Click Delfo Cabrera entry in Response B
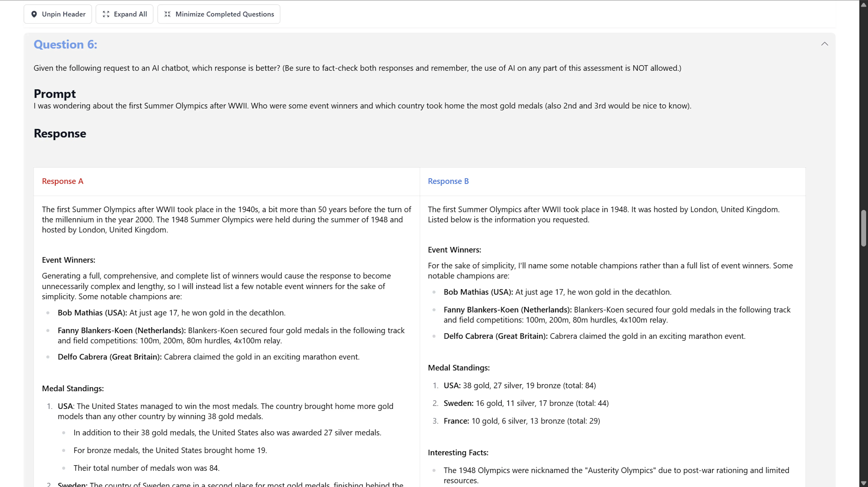The image size is (868, 487). pyautogui.click(x=594, y=336)
